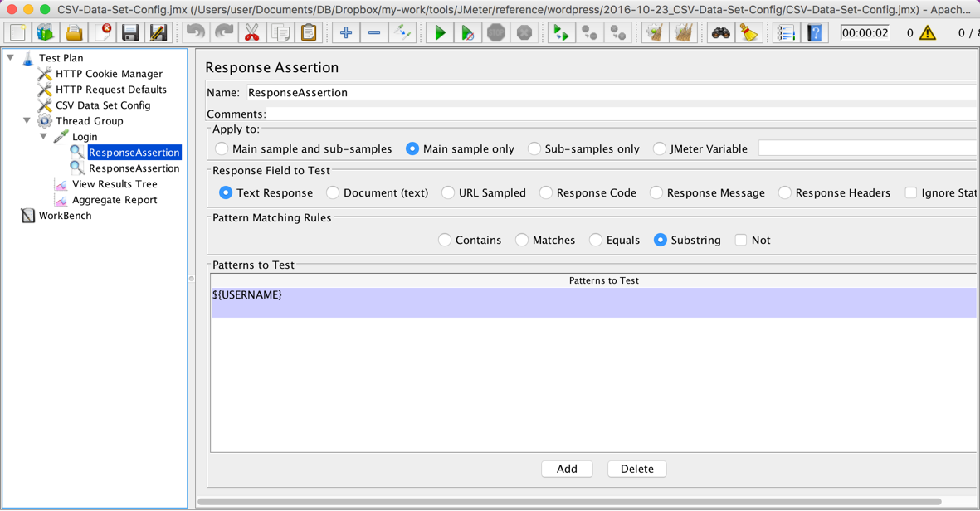
Task: Collapse the Login sampler node
Action: [44, 137]
